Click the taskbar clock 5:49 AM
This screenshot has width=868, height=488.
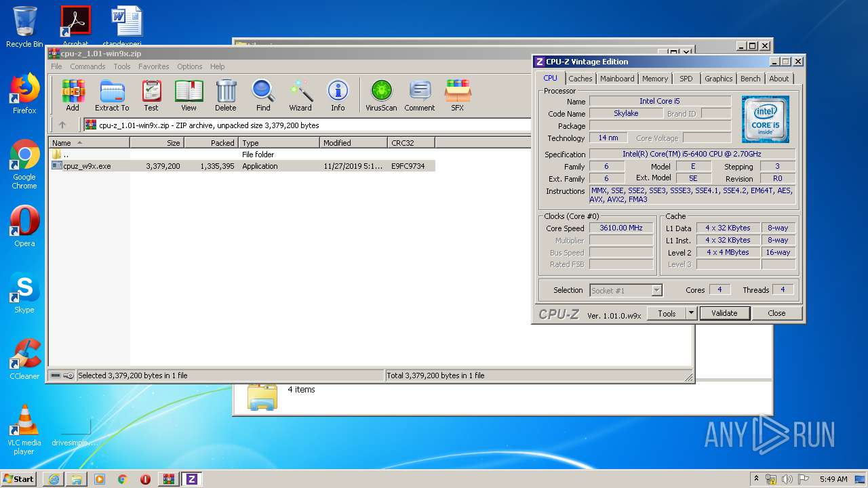(x=833, y=479)
